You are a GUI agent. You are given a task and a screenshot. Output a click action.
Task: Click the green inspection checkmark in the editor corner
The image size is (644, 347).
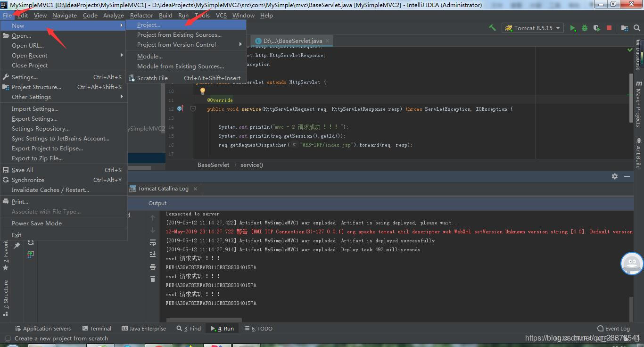tap(630, 50)
